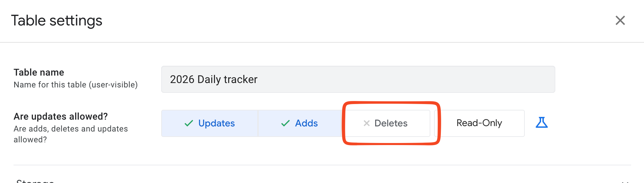The width and height of the screenshot is (644, 183).
Task: Click the green checkmark beside Updates
Action: click(189, 123)
